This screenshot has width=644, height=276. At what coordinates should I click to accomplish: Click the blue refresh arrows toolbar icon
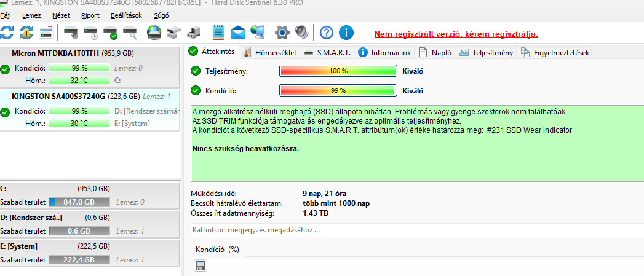[7, 33]
